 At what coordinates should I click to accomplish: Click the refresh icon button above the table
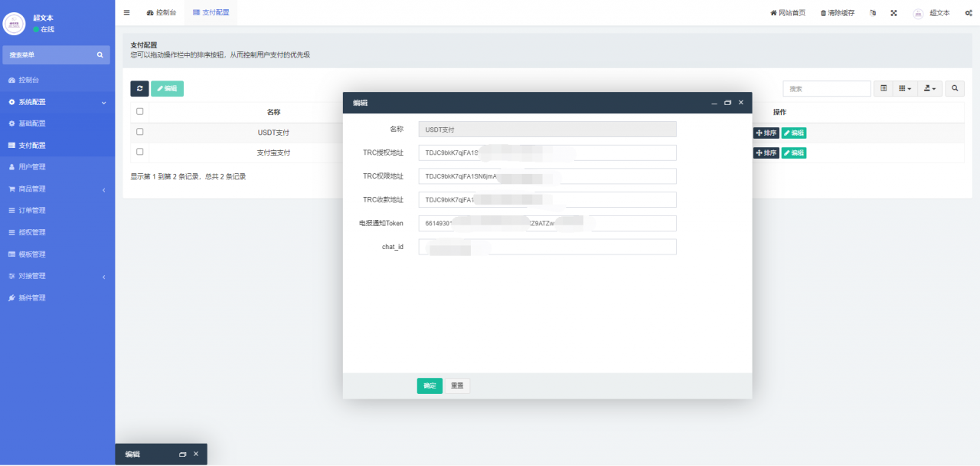139,89
